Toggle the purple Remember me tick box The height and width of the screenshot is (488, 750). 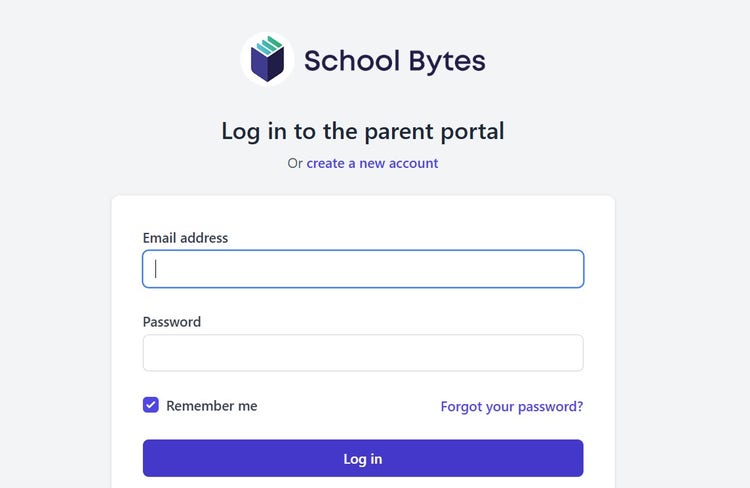151,405
